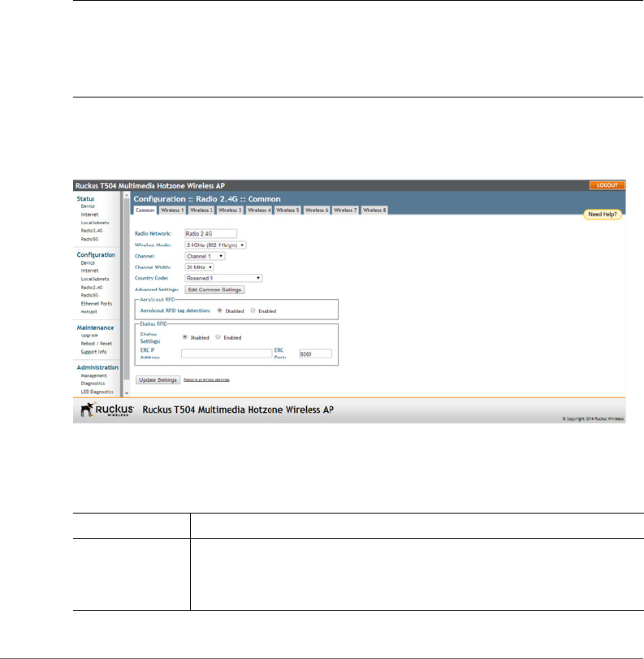Open Diagnostics under Administration

click(93, 384)
